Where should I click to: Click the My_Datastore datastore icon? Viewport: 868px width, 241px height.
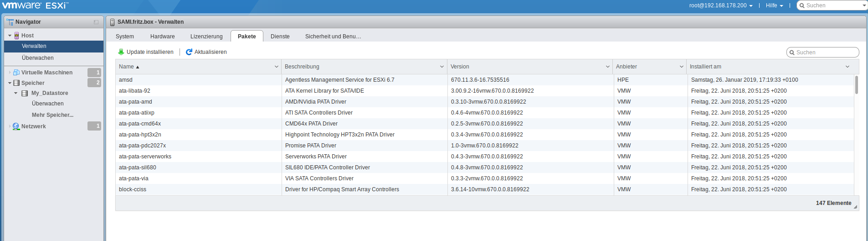[x=25, y=93]
